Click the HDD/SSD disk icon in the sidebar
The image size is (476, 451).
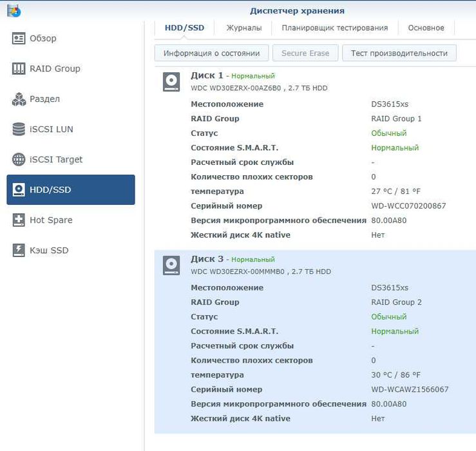point(19,190)
